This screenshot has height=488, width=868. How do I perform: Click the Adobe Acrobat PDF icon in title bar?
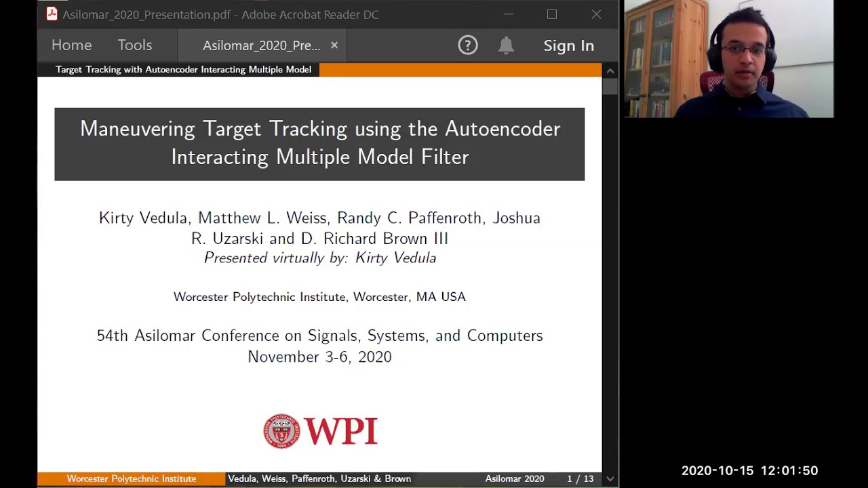point(52,14)
